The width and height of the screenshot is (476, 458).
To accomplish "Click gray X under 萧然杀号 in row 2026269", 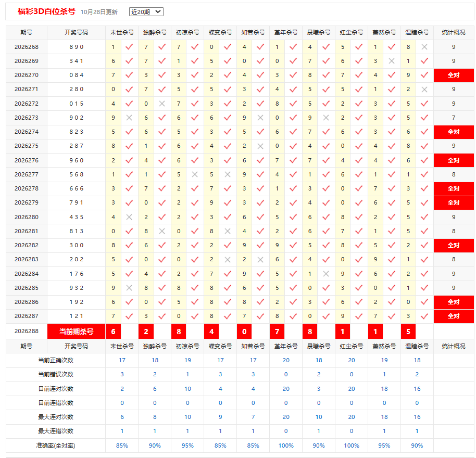I will [392, 61].
